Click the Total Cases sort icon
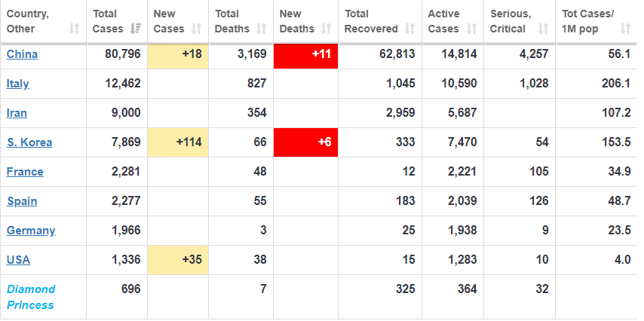Viewport: 644px width, 321px height. [x=135, y=29]
